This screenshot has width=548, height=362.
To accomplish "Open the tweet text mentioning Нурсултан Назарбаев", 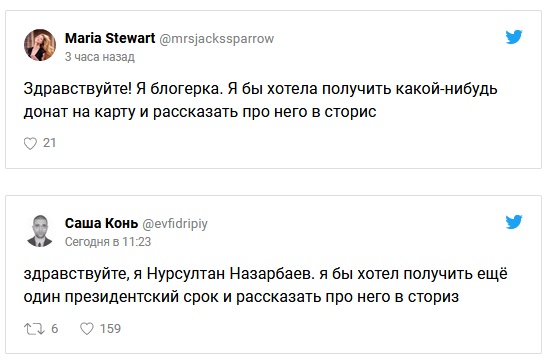I will 265,285.
